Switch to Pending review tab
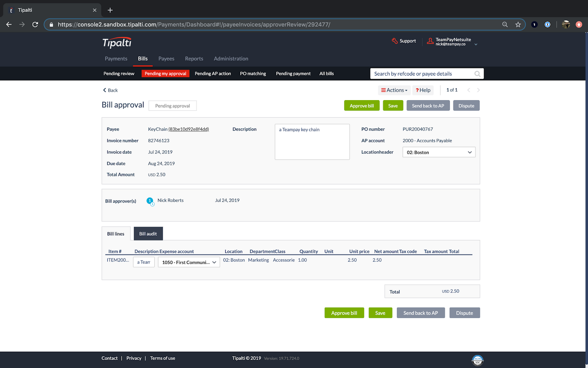 [x=119, y=74]
